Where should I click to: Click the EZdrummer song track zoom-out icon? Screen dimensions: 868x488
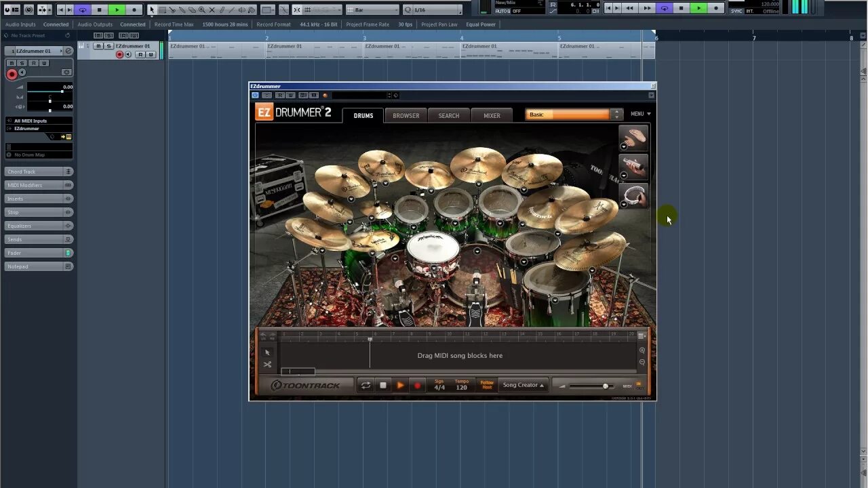(642, 362)
